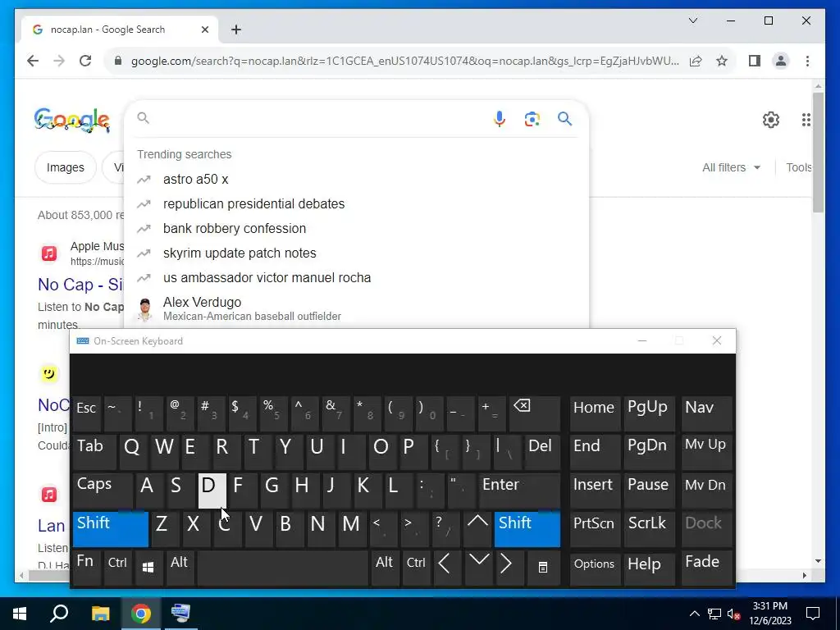The height and width of the screenshot is (630, 840).
Task: Tap the up arrow key on keyboard
Action: pyautogui.click(x=477, y=528)
